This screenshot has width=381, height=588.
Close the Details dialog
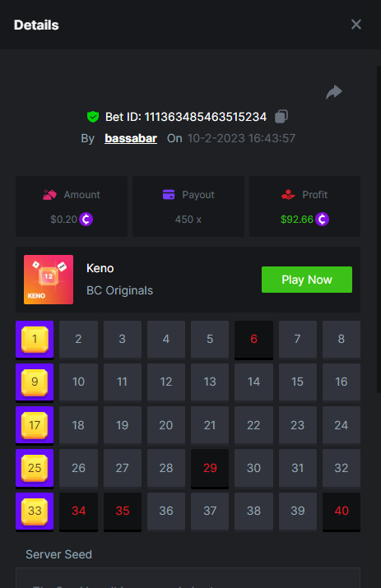[x=355, y=25]
